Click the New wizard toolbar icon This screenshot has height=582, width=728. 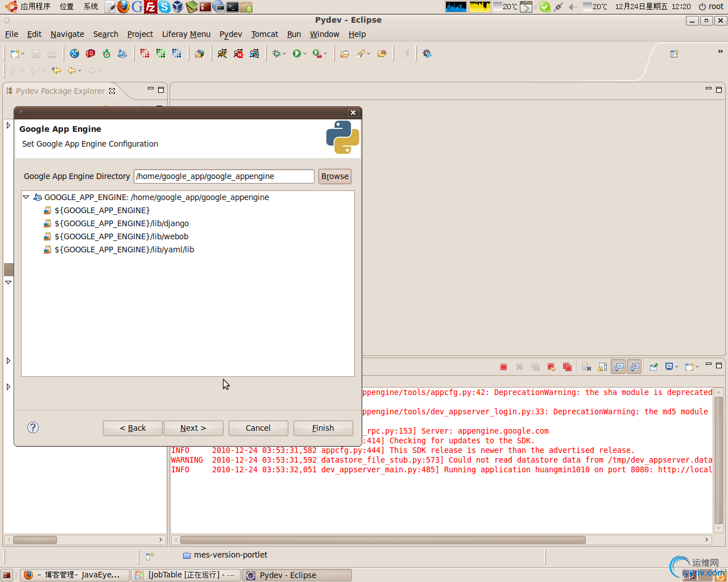[x=14, y=53]
